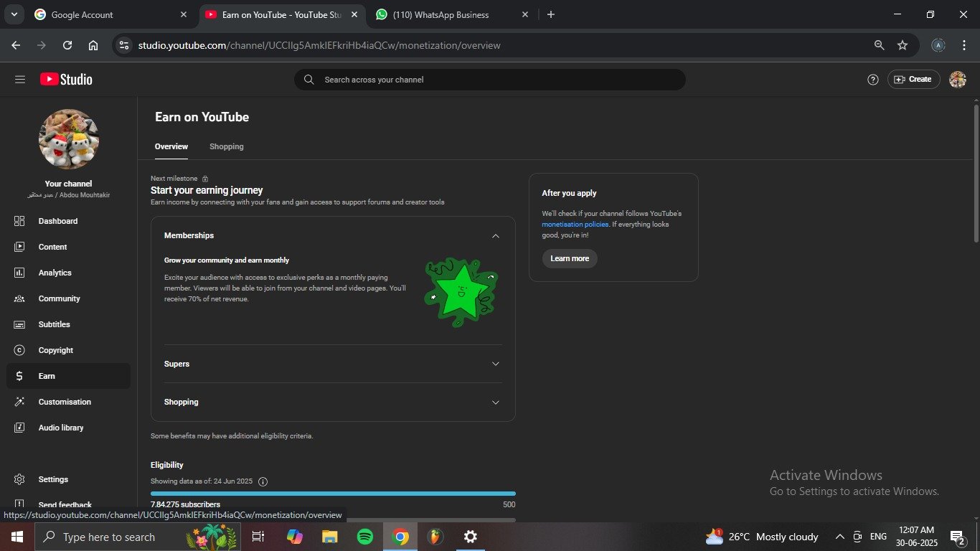Click the channel profile picture in sidebar
Viewport: 980px width, 551px height.
pyautogui.click(x=69, y=139)
